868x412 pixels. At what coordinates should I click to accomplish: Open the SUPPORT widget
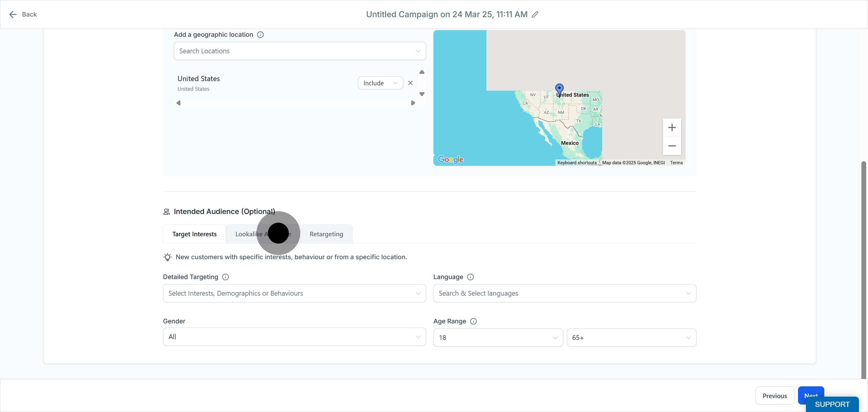(x=832, y=404)
